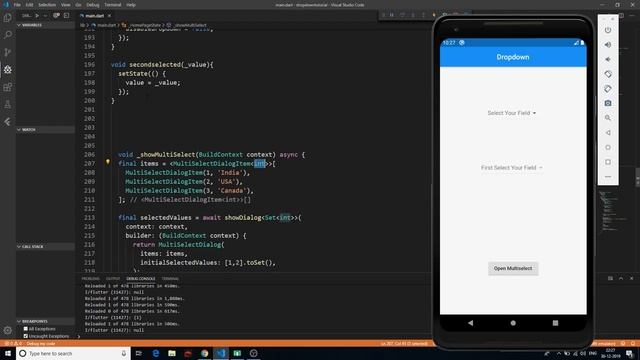Open the Help menu

point(131,5)
